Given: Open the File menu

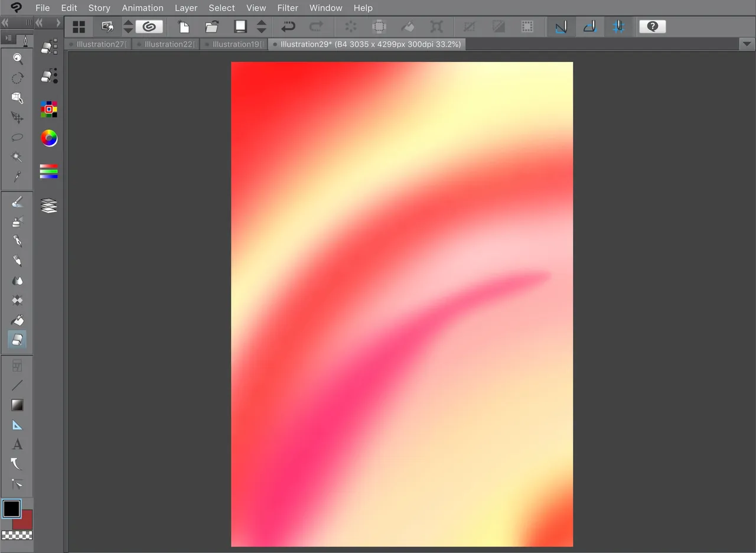Looking at the screenshot, I should click(43, 8).
